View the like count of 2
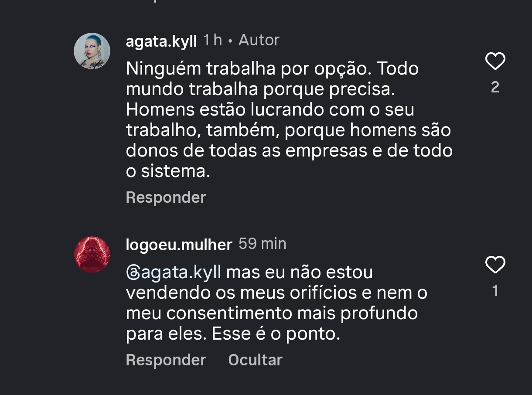The width and height of the screenshot is (532, 395). (x=495, y=88)
